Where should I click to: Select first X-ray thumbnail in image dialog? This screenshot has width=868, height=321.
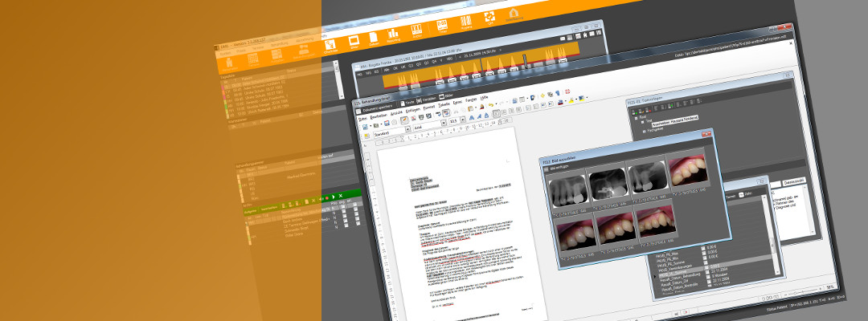pos(567,191)
